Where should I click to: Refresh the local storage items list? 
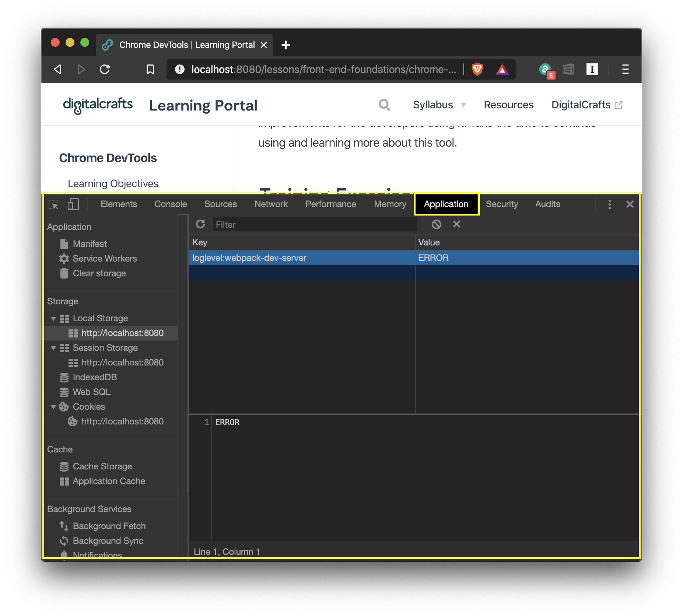(x=200, y=224)
